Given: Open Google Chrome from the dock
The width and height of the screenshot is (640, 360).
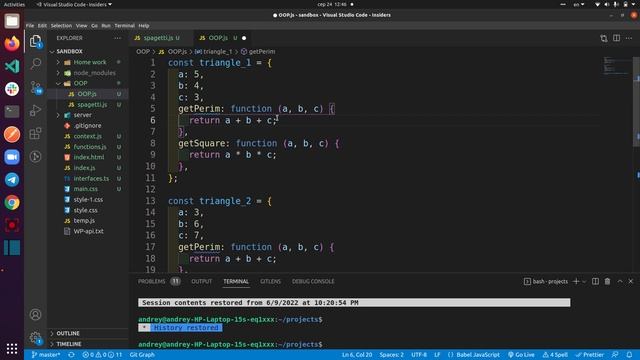Looking at the screenshot, I should 12,202.
